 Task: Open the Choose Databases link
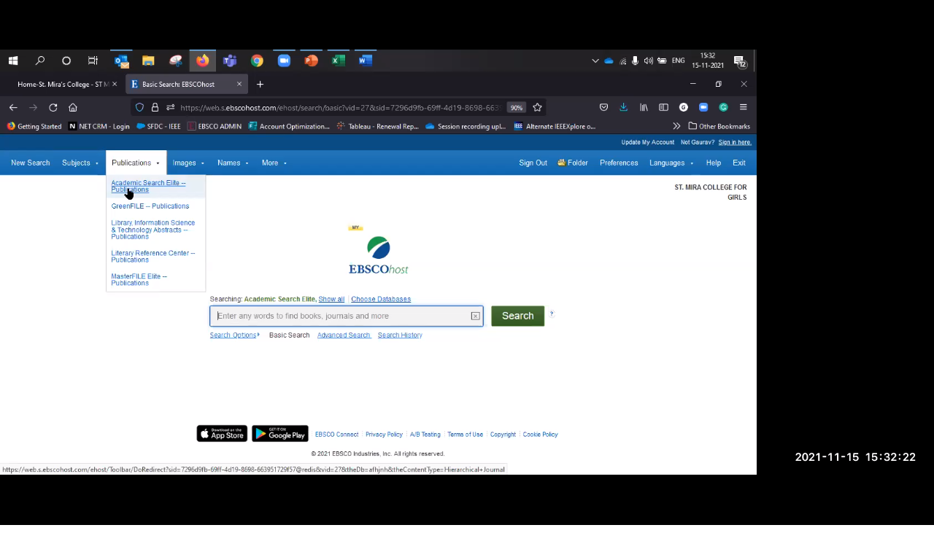click(x=380, y=299)
